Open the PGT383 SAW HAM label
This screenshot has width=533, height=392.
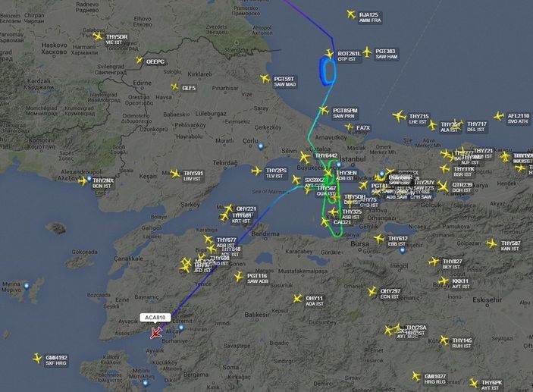pyautogui.click(x=387, y=54)
